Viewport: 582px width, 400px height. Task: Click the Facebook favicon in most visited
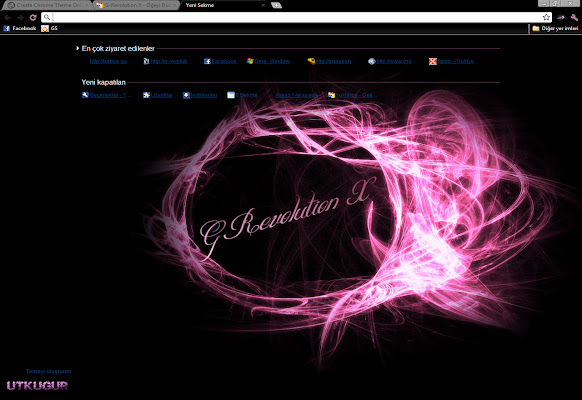coord(207,61)
